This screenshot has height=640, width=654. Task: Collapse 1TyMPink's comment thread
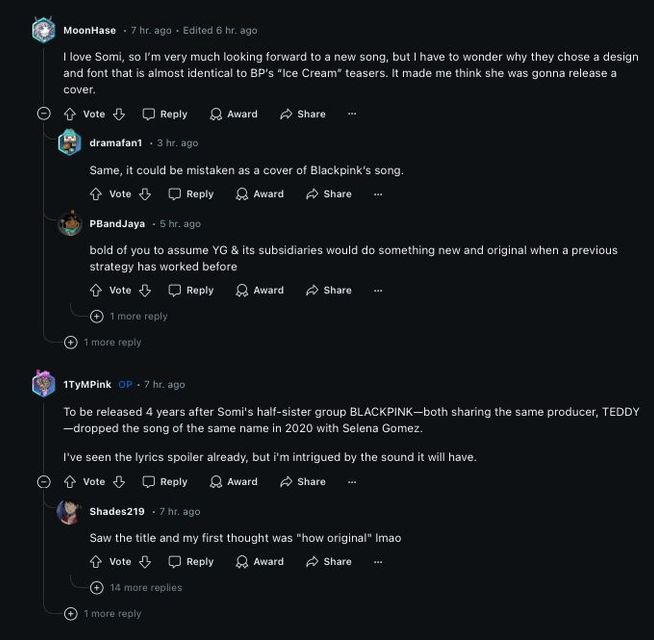pyautogui.click(x=43, y=481)
